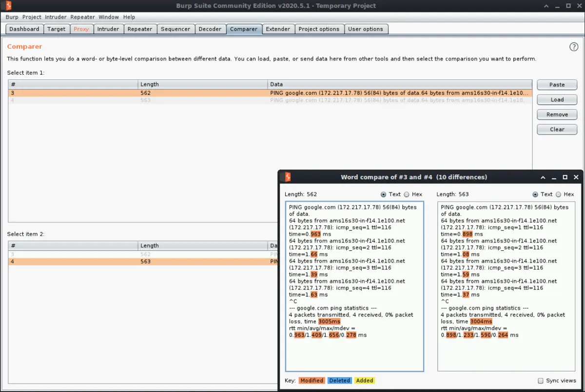Sort item 2 table by Length column header
The image size is (585, 392).
tap(203, 246)
